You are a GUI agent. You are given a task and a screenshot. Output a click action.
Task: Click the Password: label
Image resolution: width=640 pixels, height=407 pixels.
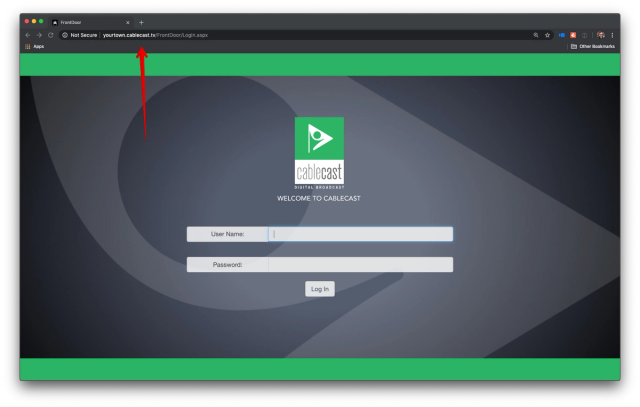click(227, 265)
